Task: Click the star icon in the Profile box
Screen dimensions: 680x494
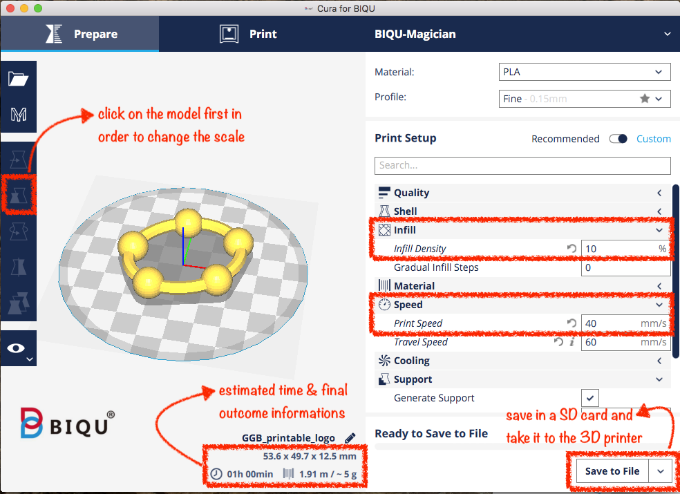Action: coord(645,98)
